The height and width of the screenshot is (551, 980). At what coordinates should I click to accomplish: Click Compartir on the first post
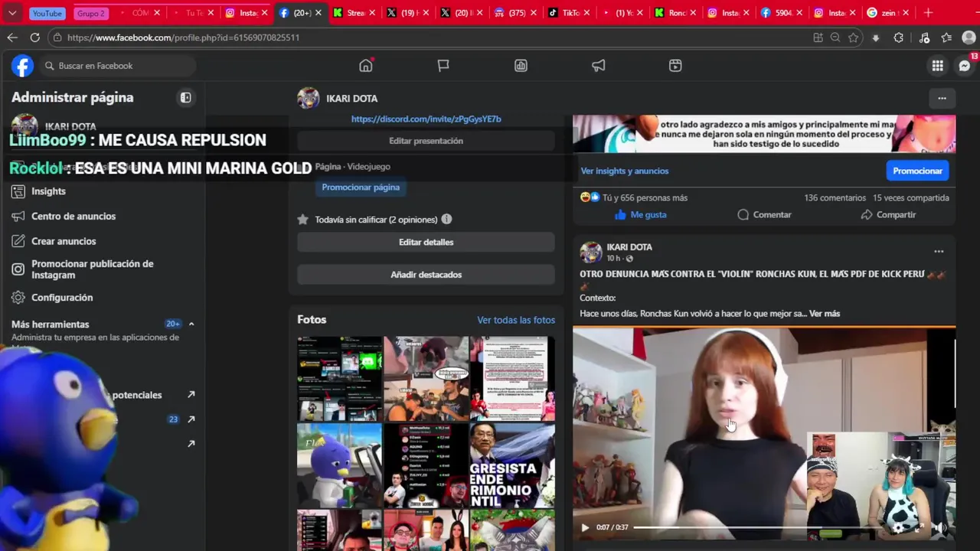[x=888, y=215]
